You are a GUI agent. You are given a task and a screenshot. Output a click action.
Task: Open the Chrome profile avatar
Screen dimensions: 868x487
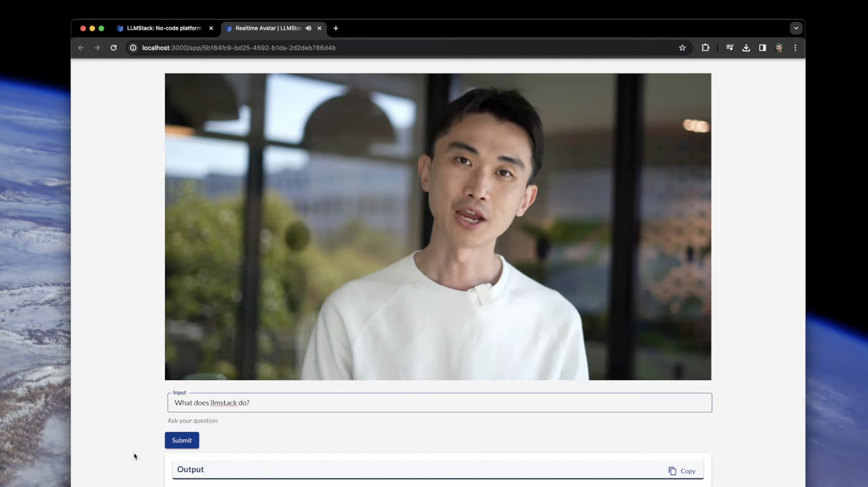(x=778, y=47)
